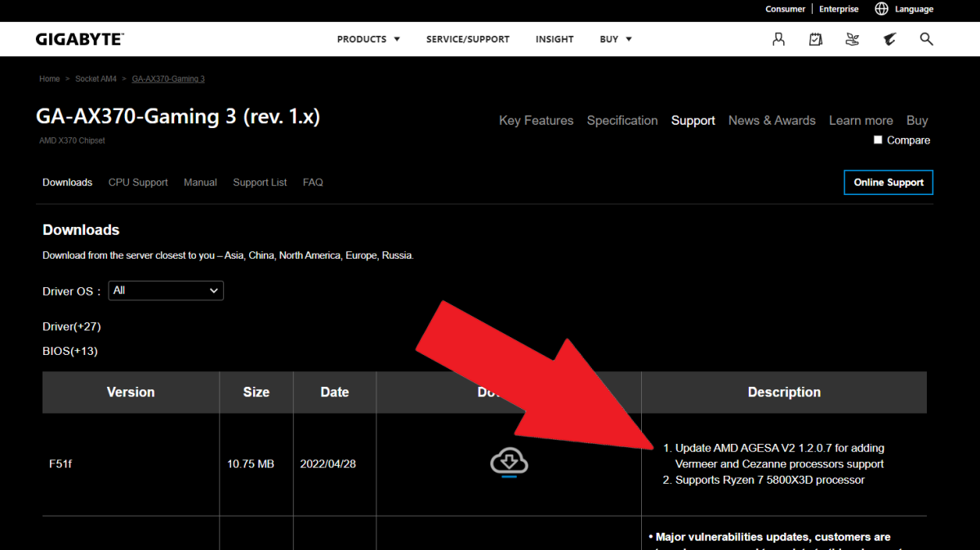
Task: Open the SERVICE/SUPPORT menu
Action: pos(468,39)
